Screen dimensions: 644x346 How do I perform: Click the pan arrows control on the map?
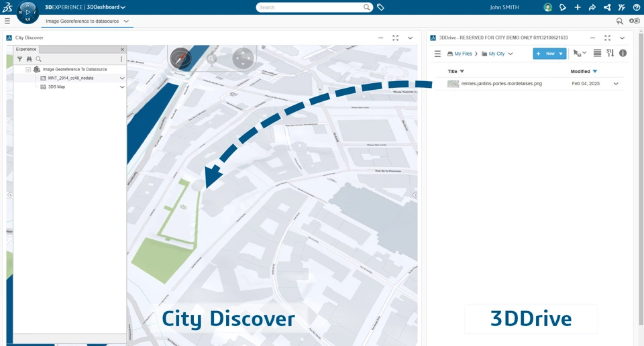point(243,59)
